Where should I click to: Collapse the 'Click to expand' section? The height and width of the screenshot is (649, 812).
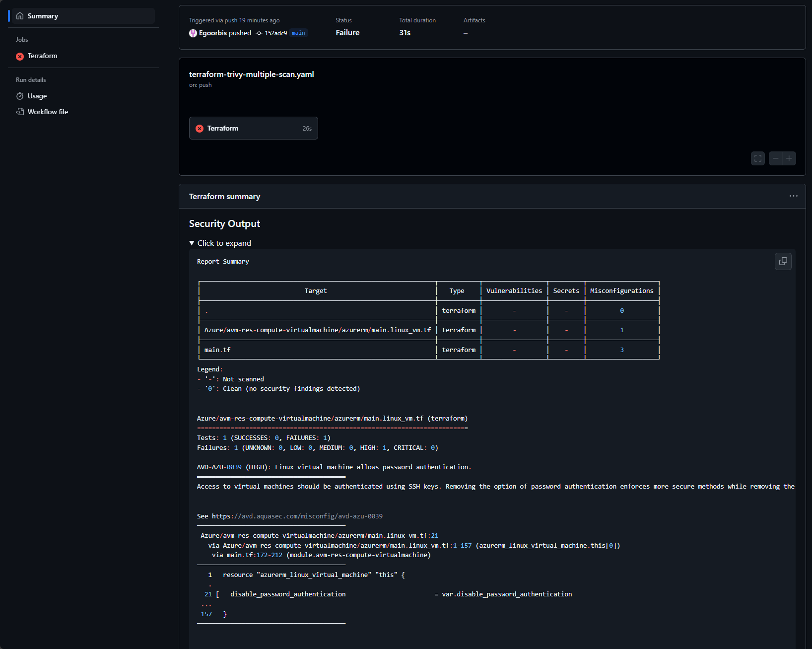[x=220, y=243]
